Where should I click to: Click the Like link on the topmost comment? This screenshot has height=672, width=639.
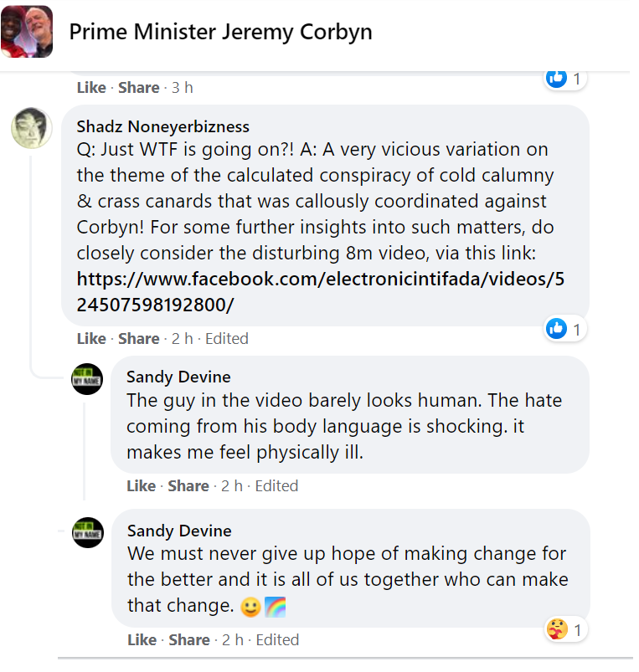91,88
